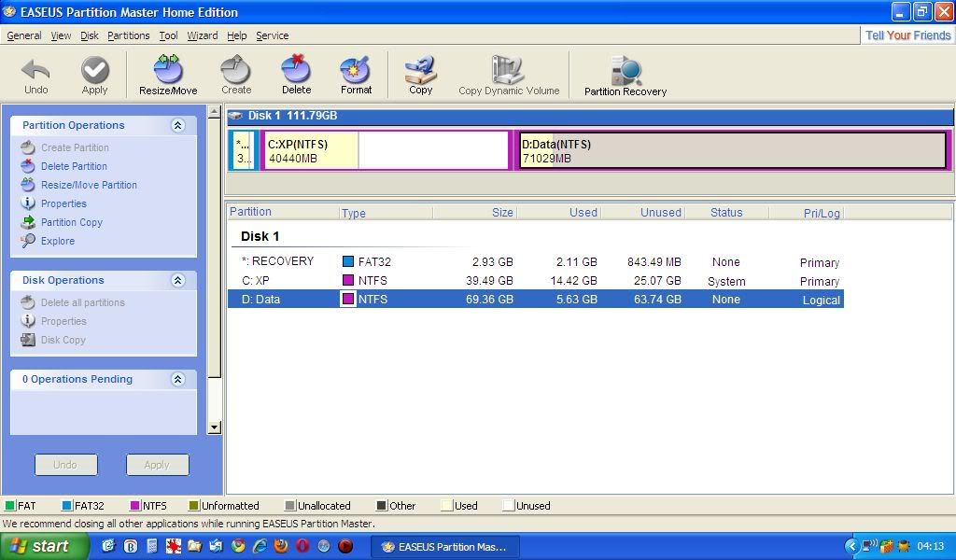Open the Partitions menu

129,35
